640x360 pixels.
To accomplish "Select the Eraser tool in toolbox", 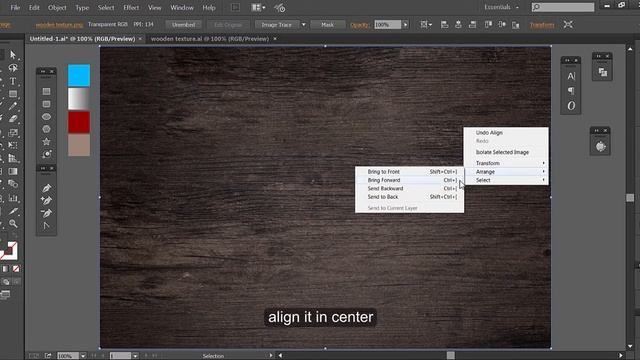I will coord(13,119).
